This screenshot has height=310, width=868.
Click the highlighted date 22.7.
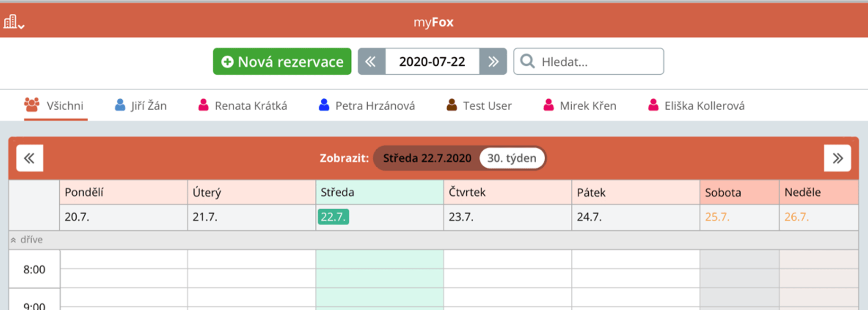point(333,217)
